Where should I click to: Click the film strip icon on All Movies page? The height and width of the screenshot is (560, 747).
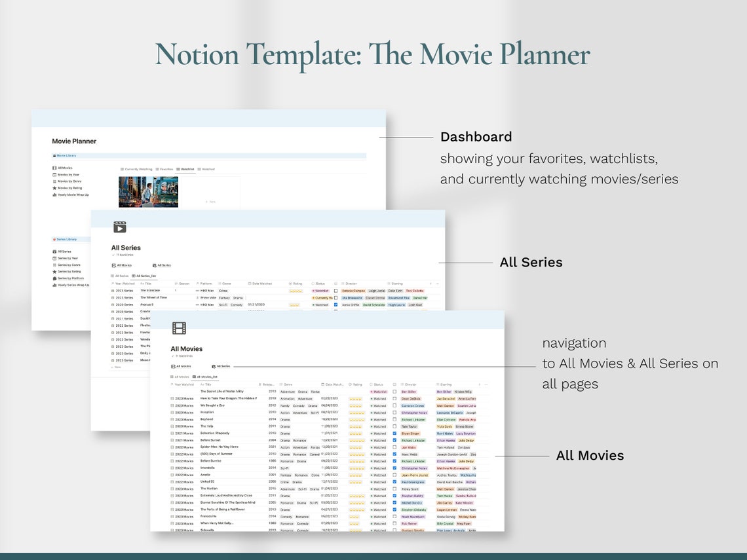pyautogui.click(x=180, y=328)
